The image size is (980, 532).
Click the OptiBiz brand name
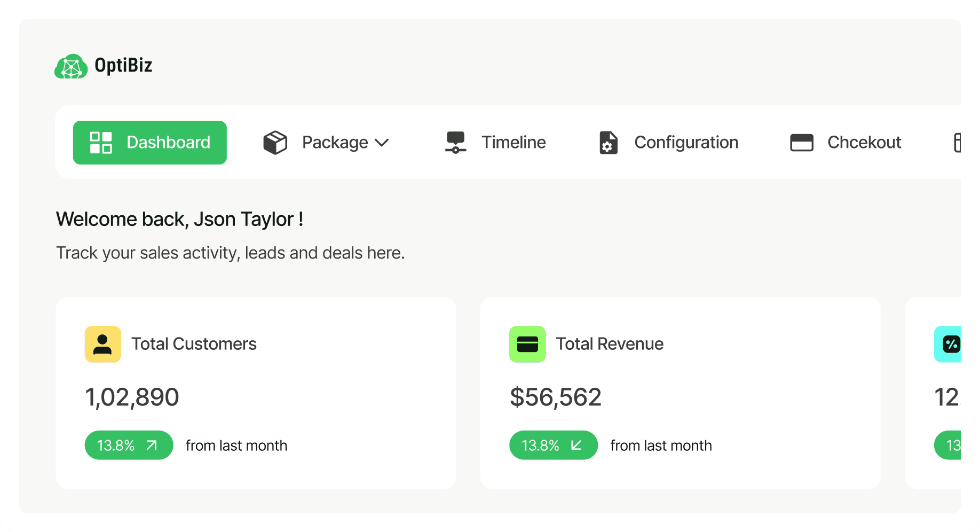(x=123, y=65)
